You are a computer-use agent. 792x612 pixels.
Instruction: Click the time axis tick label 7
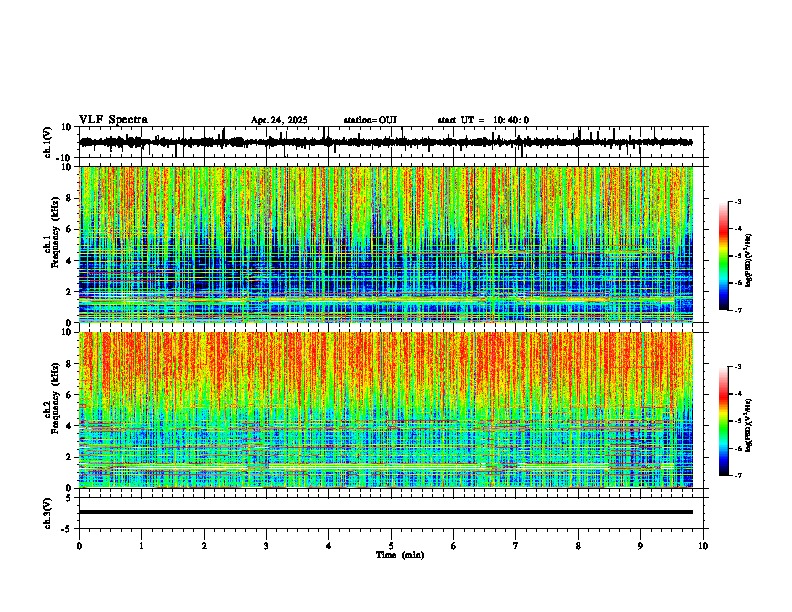[516, 546]
